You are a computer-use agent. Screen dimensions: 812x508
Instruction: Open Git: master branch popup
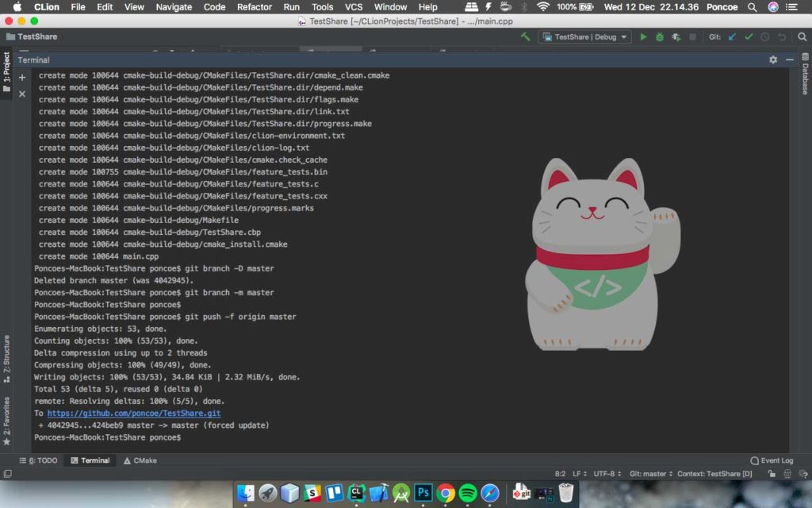point(651,474)
